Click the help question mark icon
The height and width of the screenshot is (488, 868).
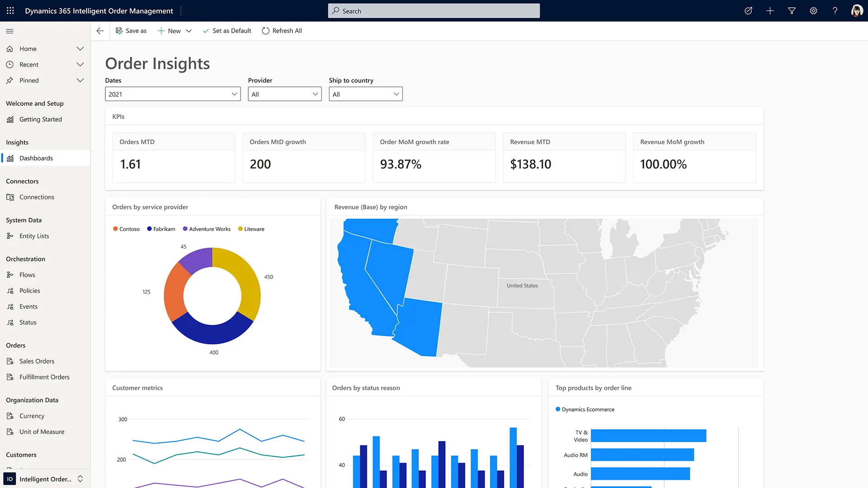coord(835,11)
